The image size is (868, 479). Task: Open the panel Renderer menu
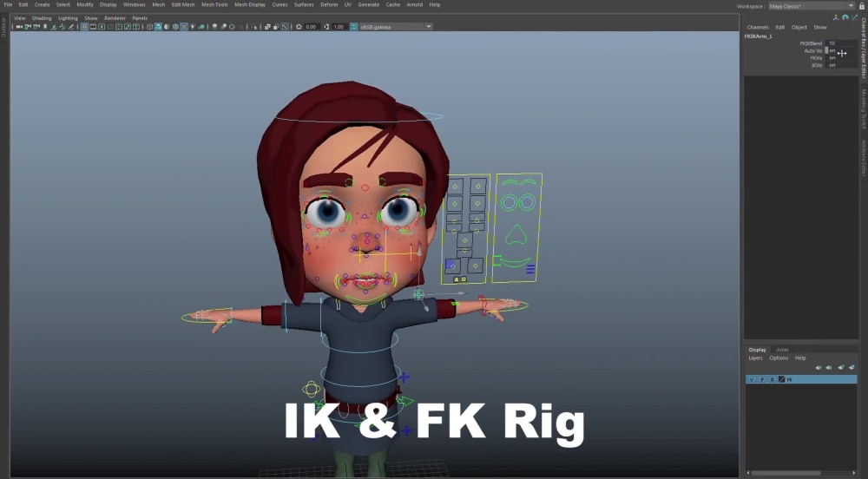(x=115, y=18)
